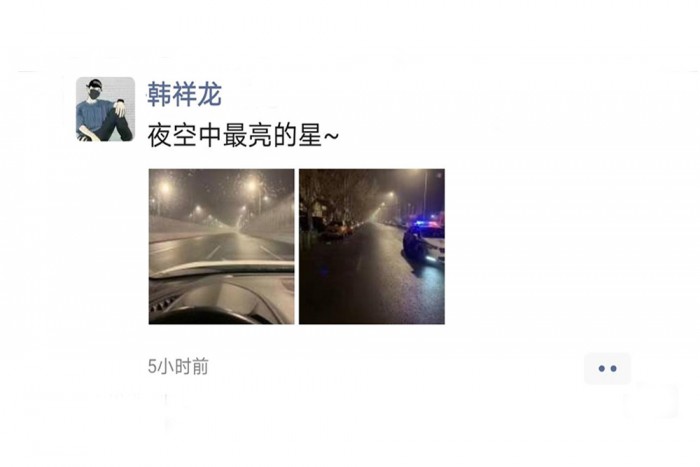Expand options with the grey rounded dots button
700x467 pixels.
click(607, 368)
